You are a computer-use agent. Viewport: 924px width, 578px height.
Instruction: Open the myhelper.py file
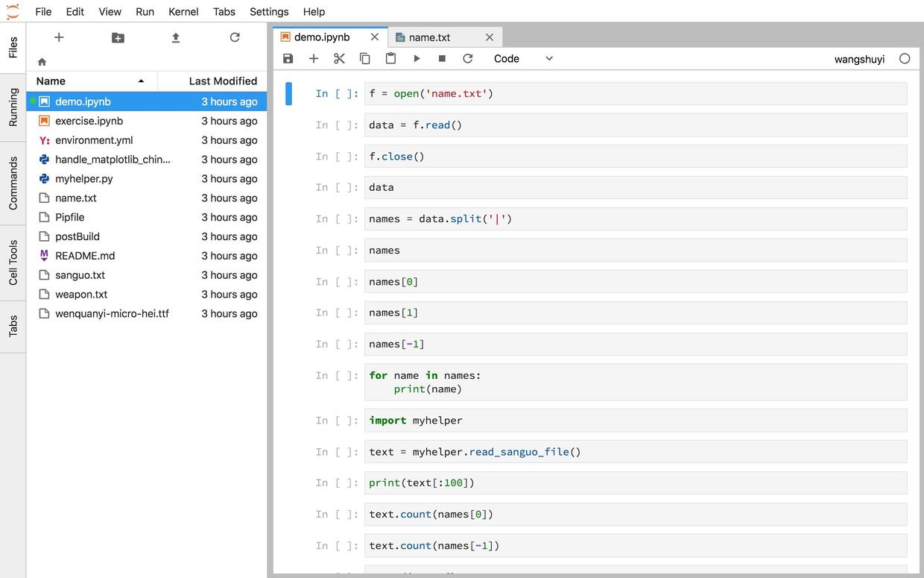(84, 178)
